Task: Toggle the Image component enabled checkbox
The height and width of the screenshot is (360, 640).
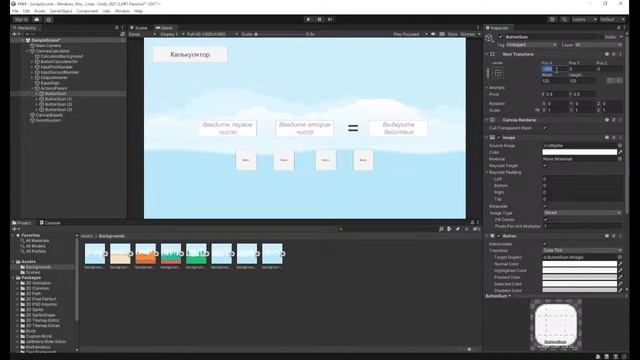Action: pyautogui.click(x=499, y=138)
